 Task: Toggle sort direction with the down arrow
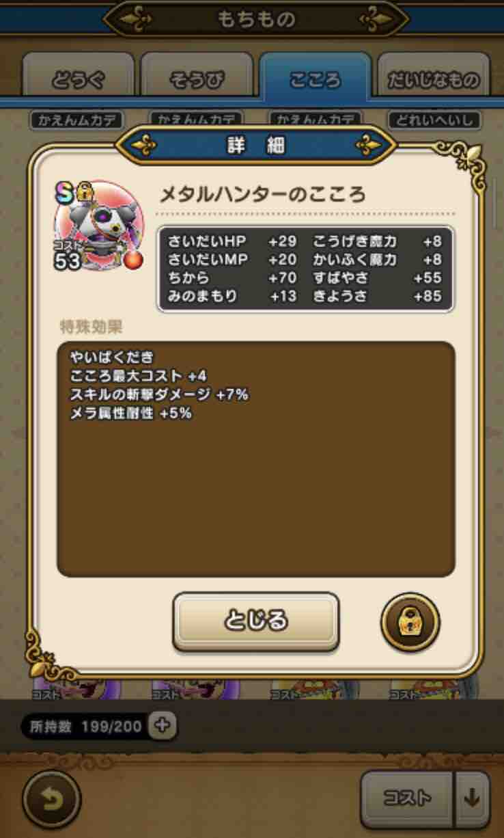pyautogui.click(x=473, y=798)
